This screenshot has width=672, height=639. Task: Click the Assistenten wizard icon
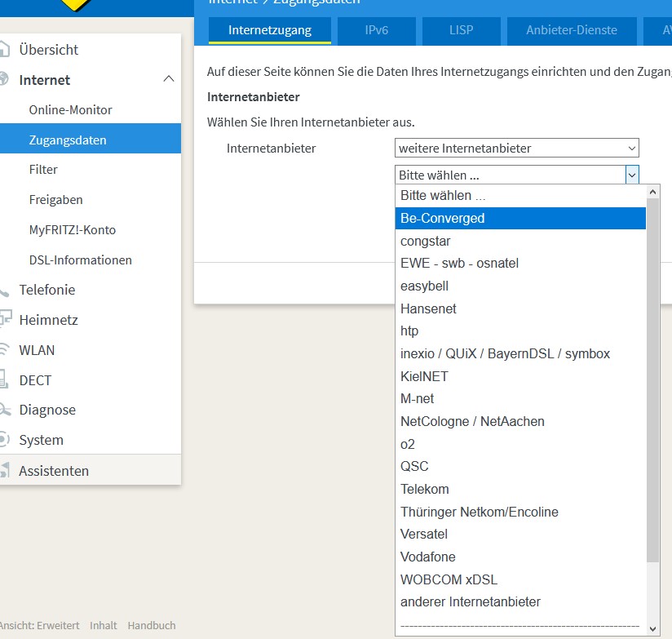[x=5, y=470]
